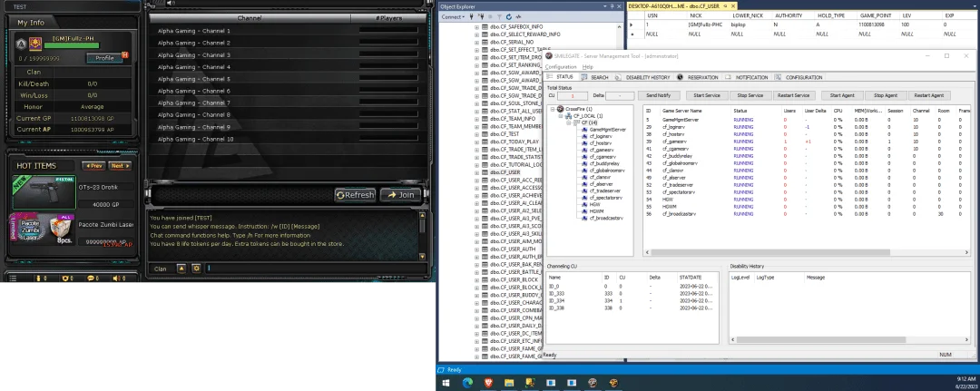This screenshot has width=980, height=391.
Task: Expand dbo.CF_USER table node
Action: [476, 172]
